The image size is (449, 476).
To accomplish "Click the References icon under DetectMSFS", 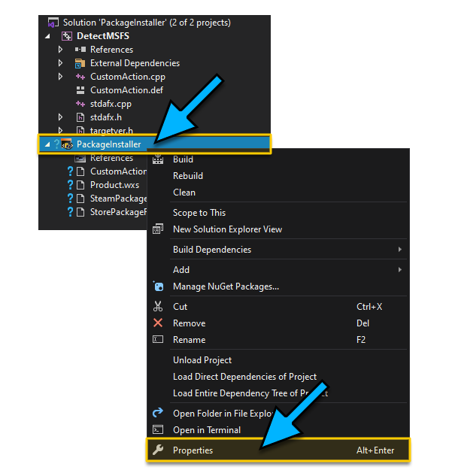I will tap(80, 49).
